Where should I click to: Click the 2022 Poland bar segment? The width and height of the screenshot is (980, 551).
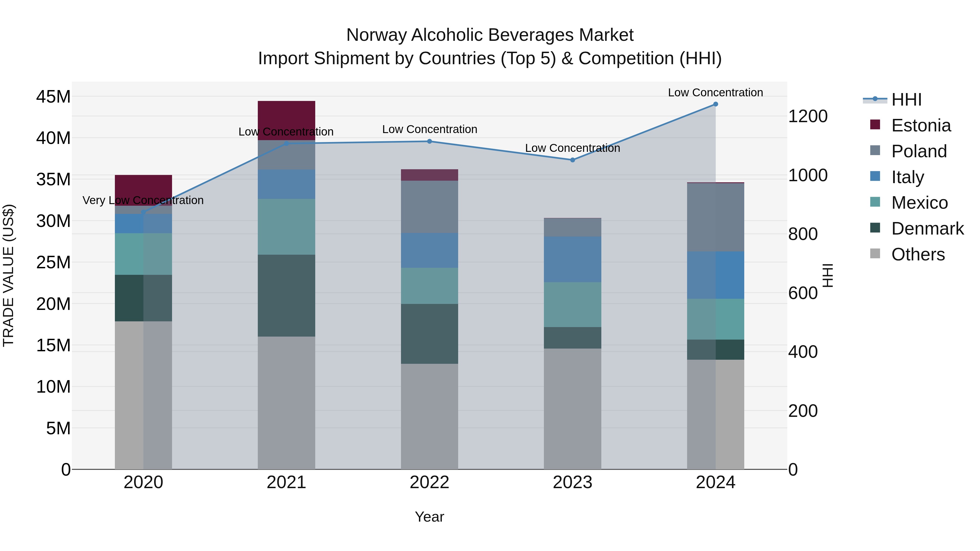(430, 207)
